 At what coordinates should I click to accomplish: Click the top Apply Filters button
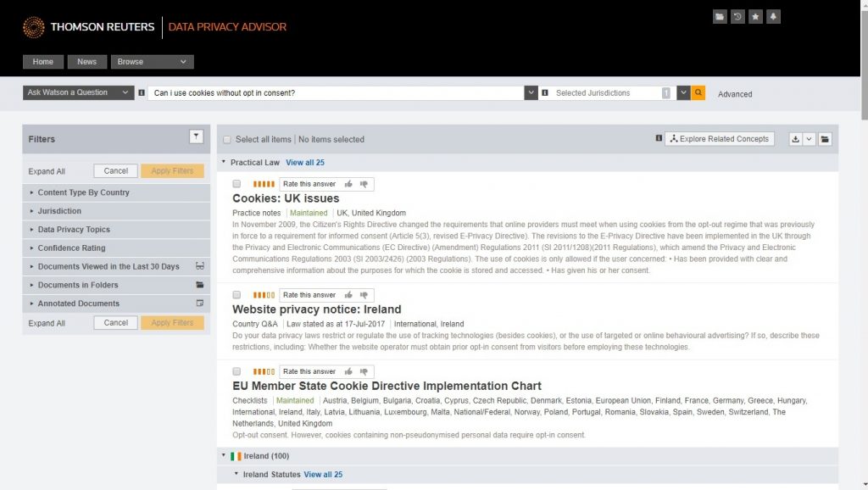[x=172, y=171]
